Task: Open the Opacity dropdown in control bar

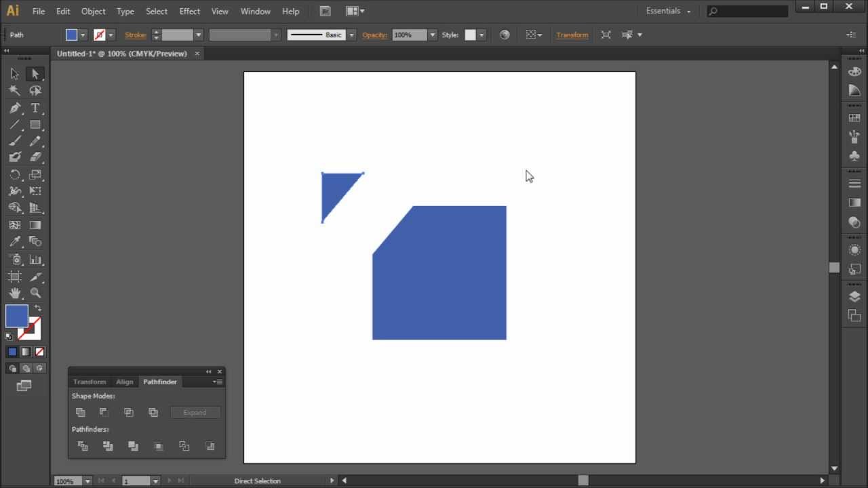Action: tap(432, 35)
